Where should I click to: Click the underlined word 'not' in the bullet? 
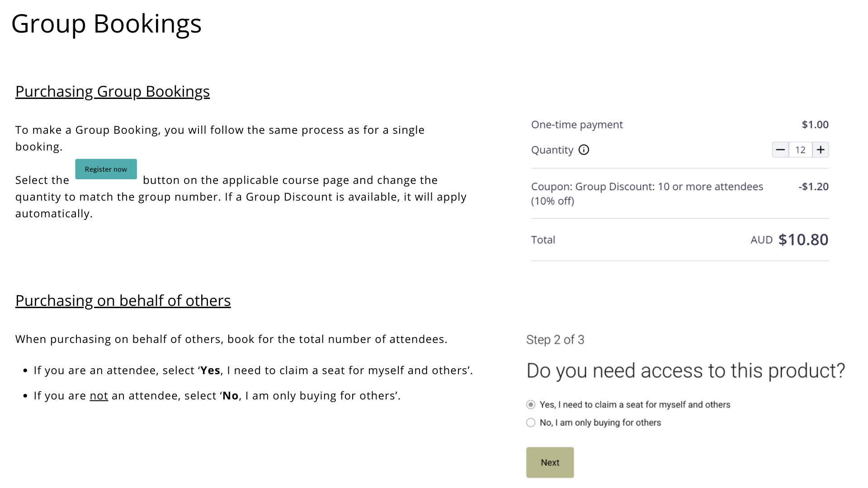(x=99, y=396)
